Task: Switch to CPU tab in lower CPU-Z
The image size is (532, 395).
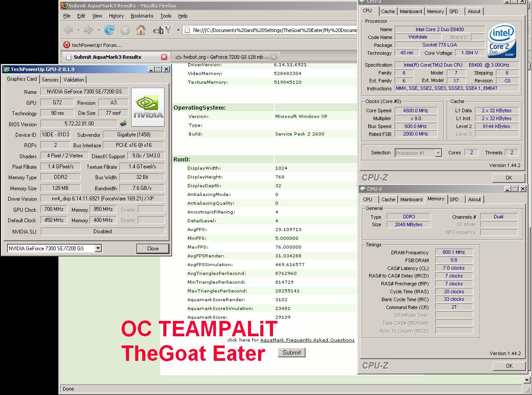Action: (368, 199)
